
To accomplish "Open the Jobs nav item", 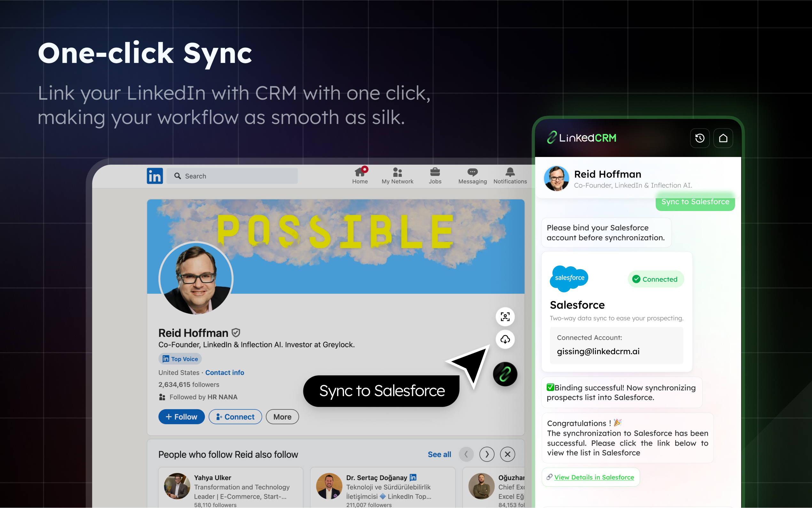I will (435, 176).
